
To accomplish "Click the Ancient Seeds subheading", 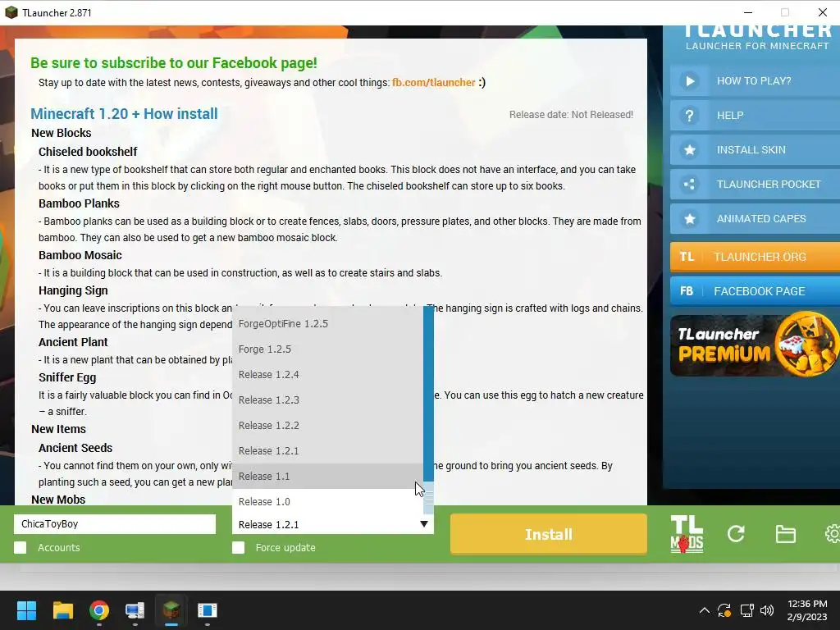I will click(x=75, y=448).
